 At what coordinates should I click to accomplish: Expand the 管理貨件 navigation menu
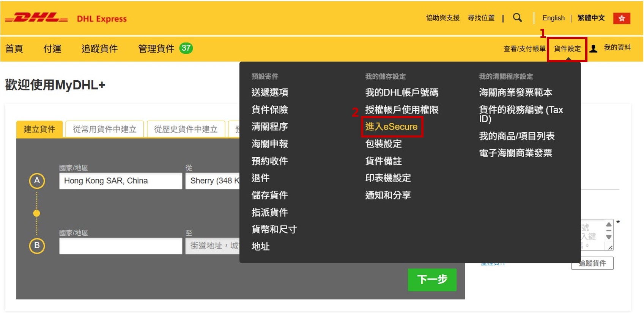tap(156, 49)
